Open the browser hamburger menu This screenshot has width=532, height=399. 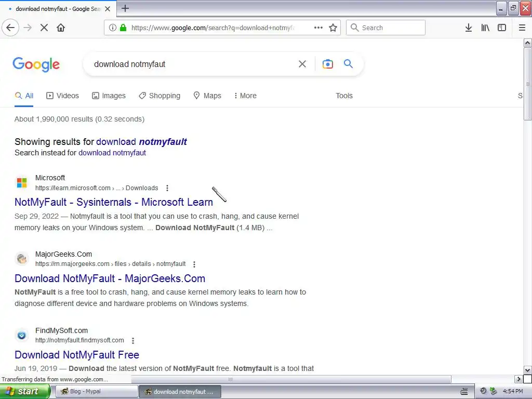pyautogui.click(x=522, y=28)
